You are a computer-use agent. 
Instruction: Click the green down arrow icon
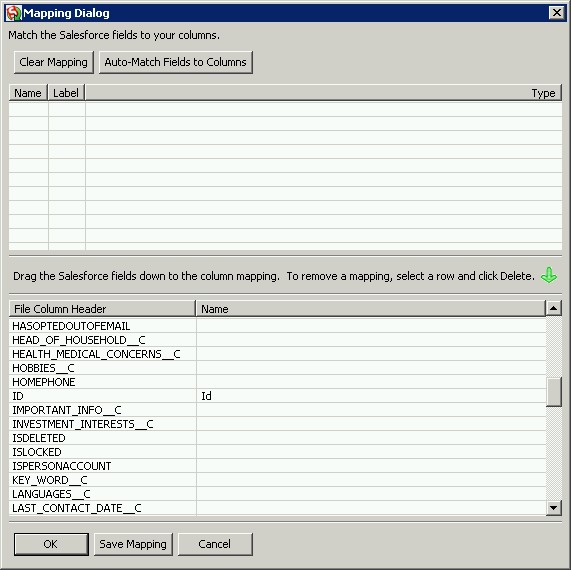[549, 275]
